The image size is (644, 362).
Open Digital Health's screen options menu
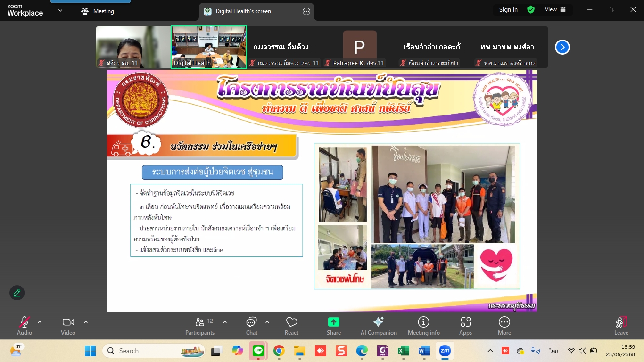point(306,11)
